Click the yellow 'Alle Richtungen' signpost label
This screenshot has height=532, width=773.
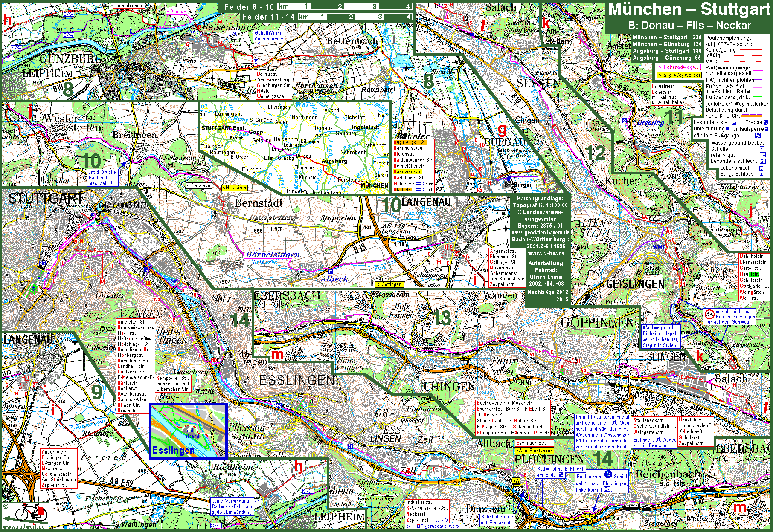pos(535,451)
